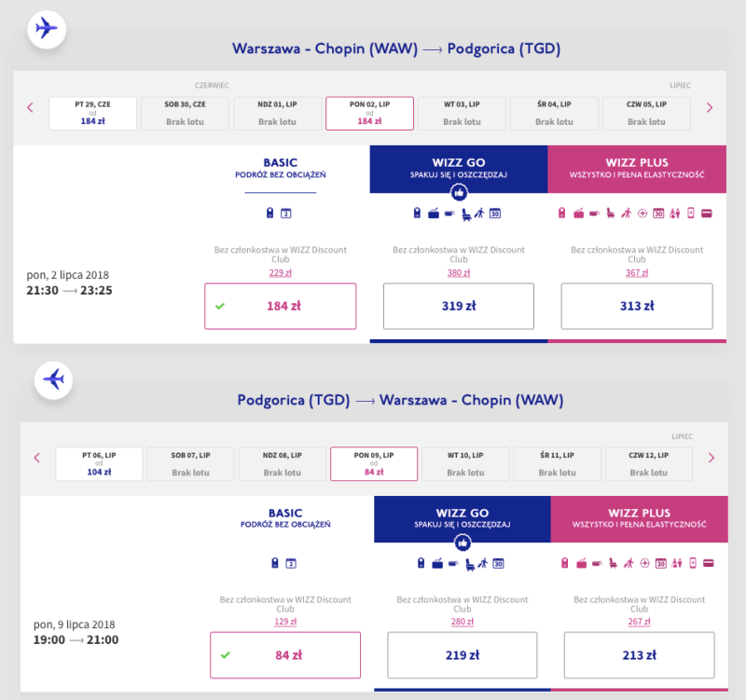This screenshot has width=746, height=700.
Task: Click the return WIZZ GO fare header
Action: [x=463, y=519]
